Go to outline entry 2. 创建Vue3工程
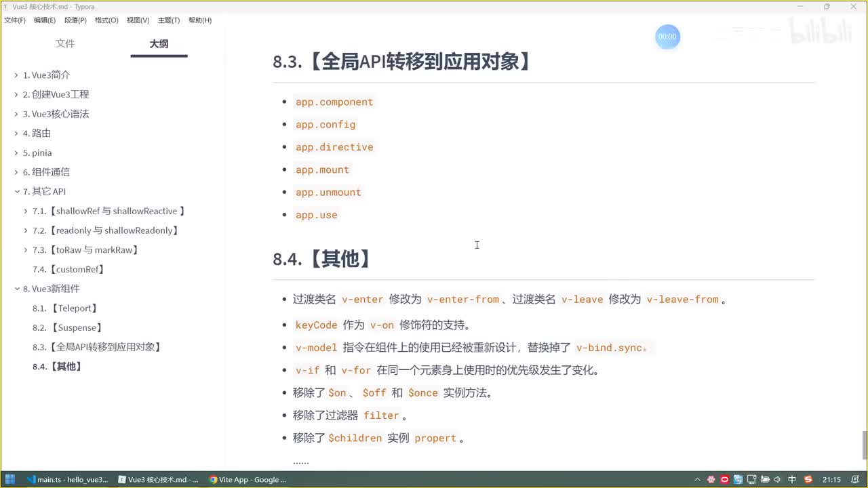 (56, 95)
